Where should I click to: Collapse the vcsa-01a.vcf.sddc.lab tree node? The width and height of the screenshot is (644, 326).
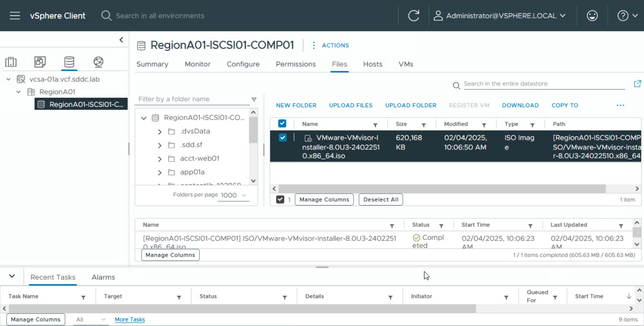click(x=8, y=79)
